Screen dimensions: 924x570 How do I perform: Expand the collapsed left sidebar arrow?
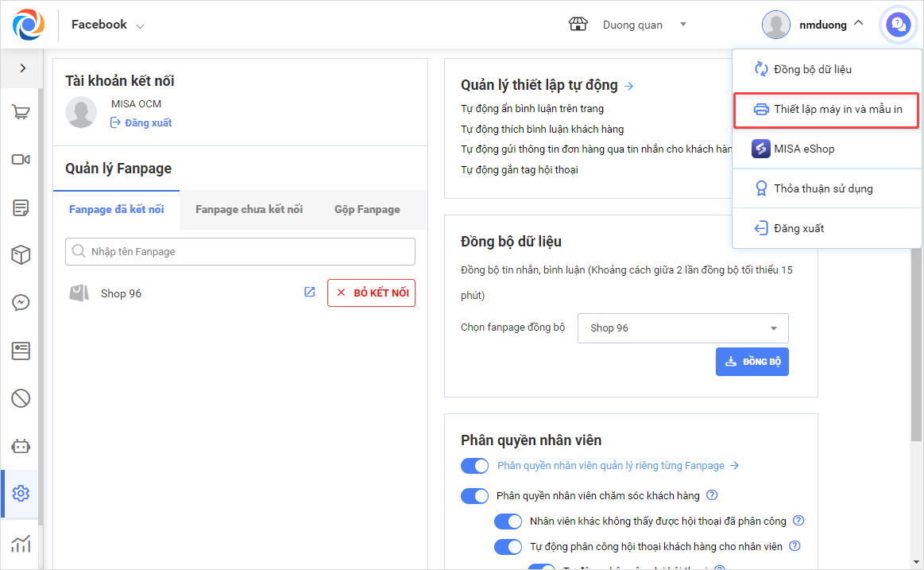(x=22, y=68)
